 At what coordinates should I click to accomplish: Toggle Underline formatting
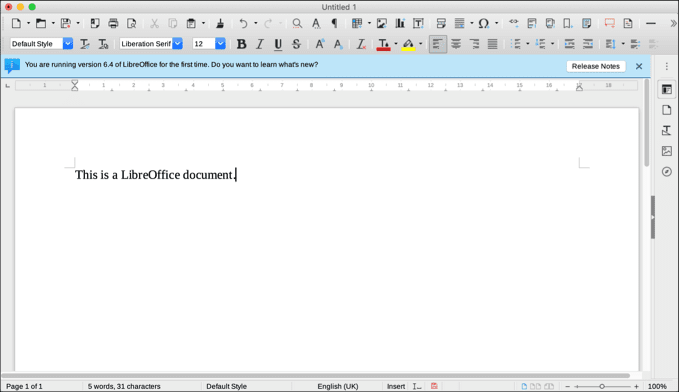278,44
